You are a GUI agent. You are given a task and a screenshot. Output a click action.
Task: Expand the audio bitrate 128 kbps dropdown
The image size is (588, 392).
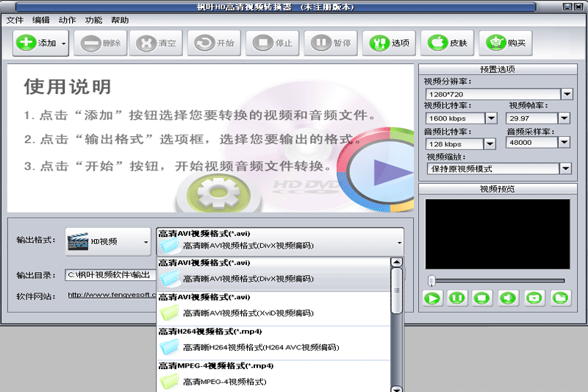[x=490, y=144]
